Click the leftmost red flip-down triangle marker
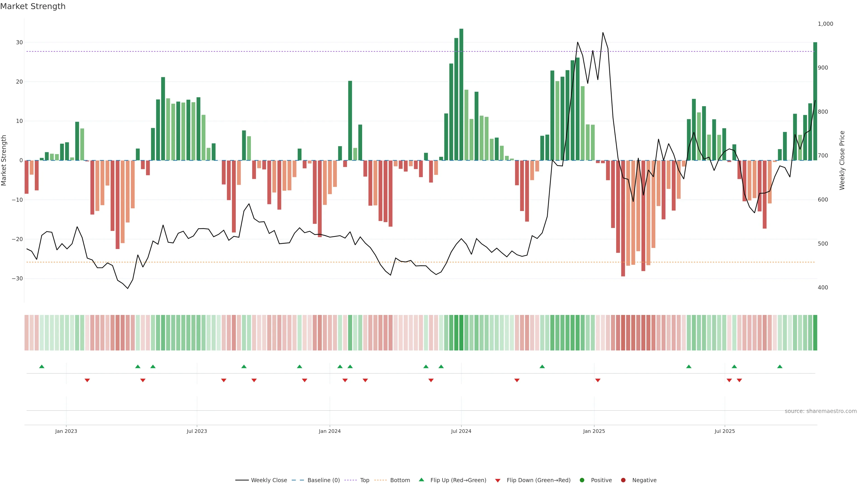Screen dimensions: 868x488 [x=87, y=380]
